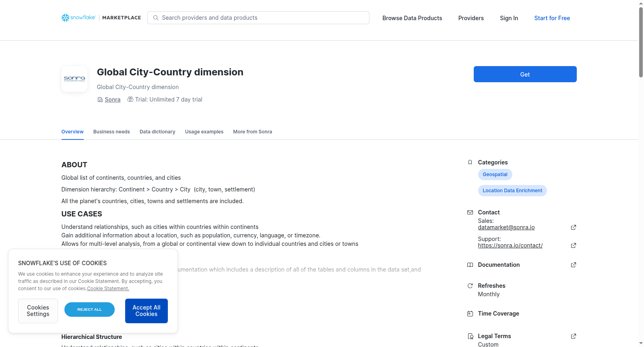Click the 'Custom' legal terms value
The width and height of the screenshot is (644, 347).
488,345
